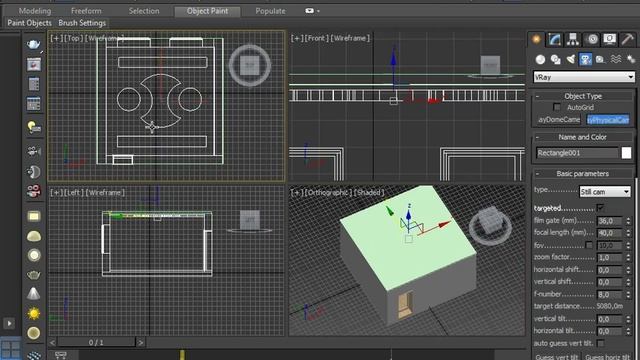
Task: Select the Shapes category icon
Action: coord(555,60)
